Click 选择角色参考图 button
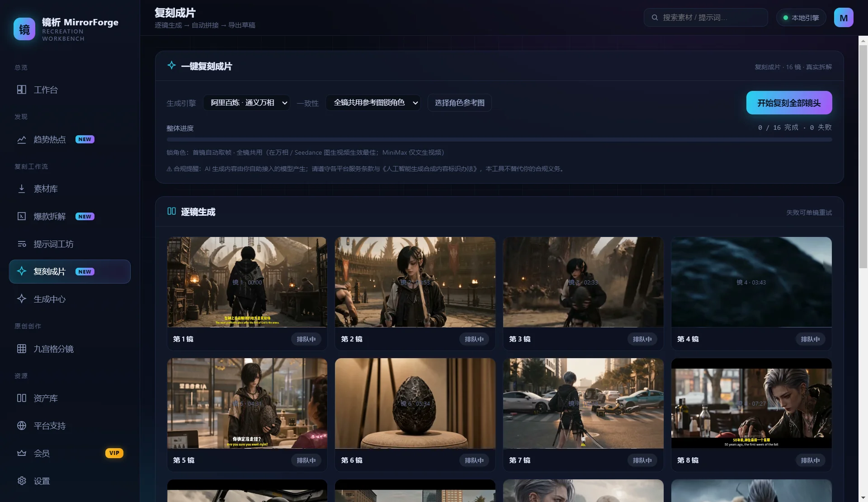This screenshot has width=868, height=502. (x=459, y=103)
